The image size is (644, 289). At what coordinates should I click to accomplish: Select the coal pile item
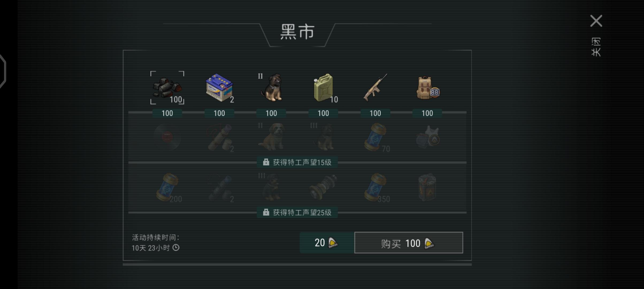(167, 88)
